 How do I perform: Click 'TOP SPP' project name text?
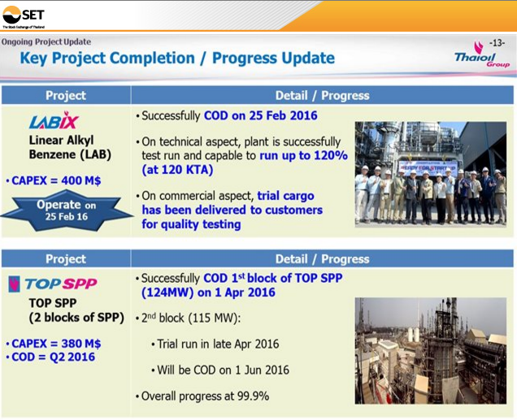(53, 303)
